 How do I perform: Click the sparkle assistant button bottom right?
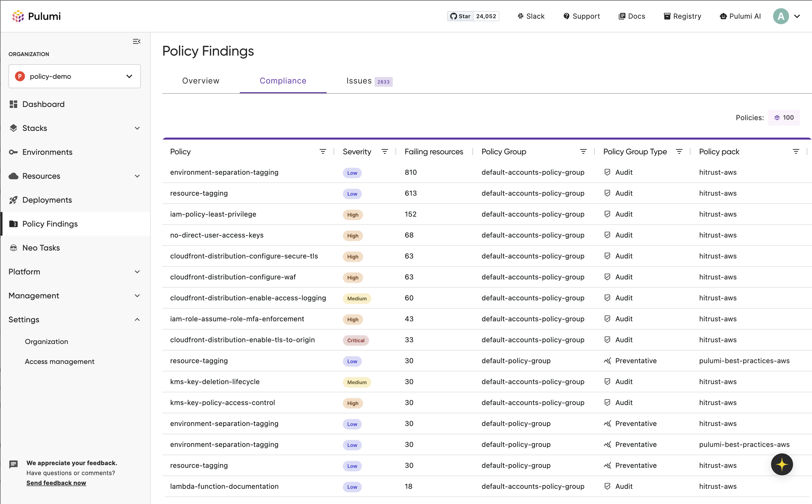pos(782,464)
